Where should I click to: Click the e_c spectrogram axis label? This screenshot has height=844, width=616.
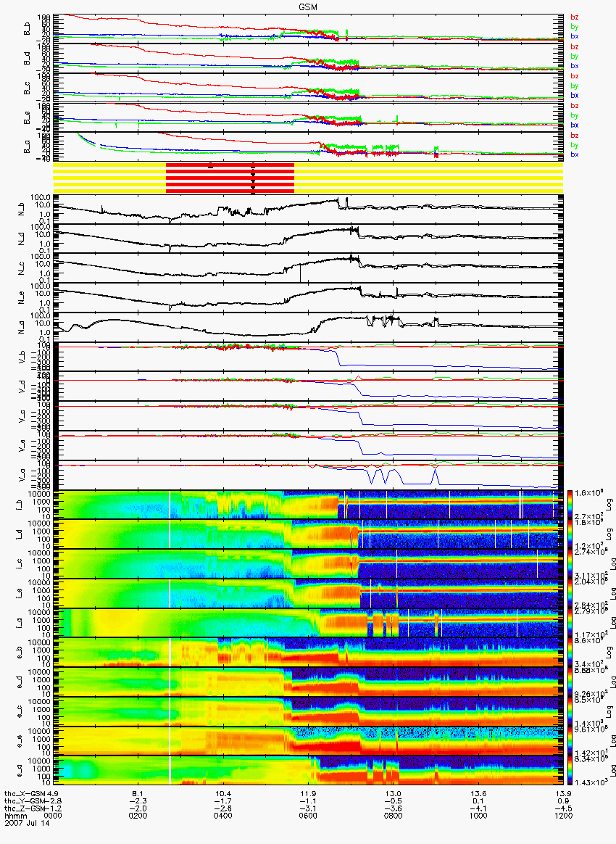(x=19, y=712)
